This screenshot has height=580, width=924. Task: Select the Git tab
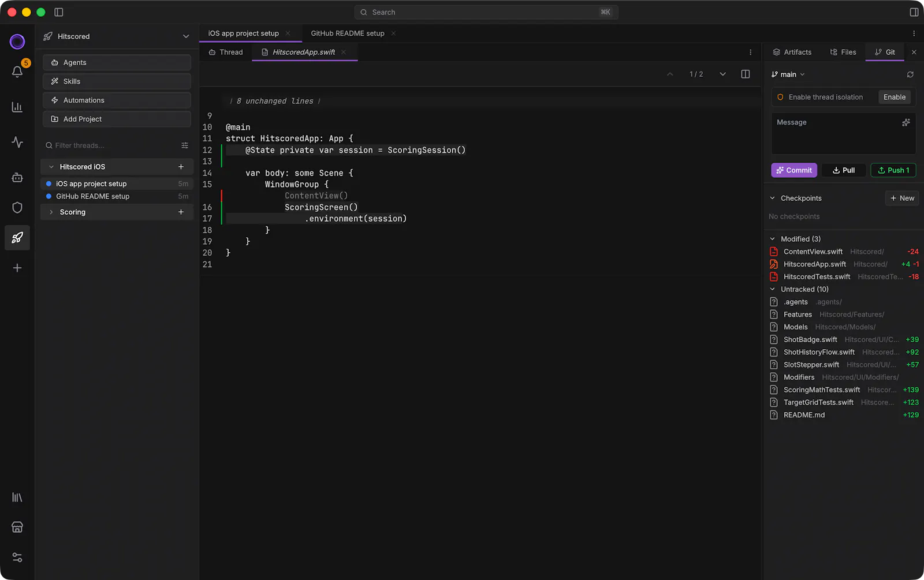[x=885, y=52]
